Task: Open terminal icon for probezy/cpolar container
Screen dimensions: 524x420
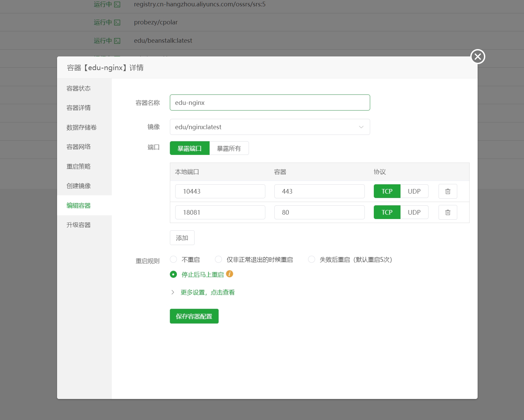Action: point(117,22)
